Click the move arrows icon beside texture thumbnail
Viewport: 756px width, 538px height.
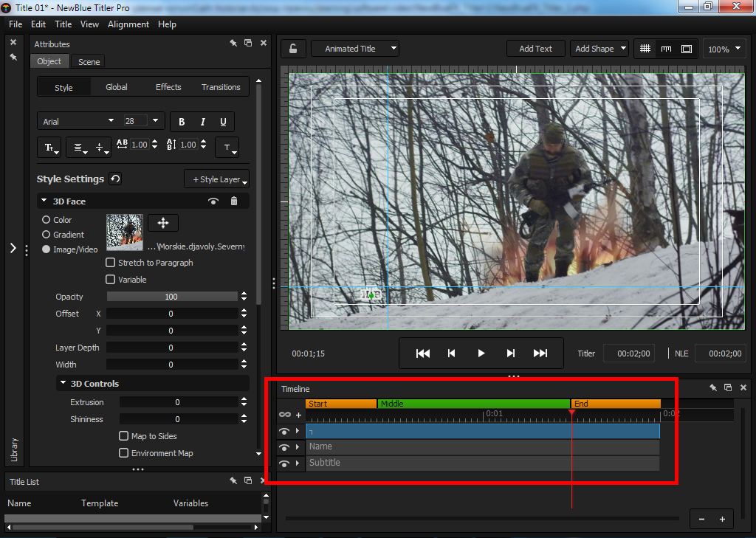(163, 223)
